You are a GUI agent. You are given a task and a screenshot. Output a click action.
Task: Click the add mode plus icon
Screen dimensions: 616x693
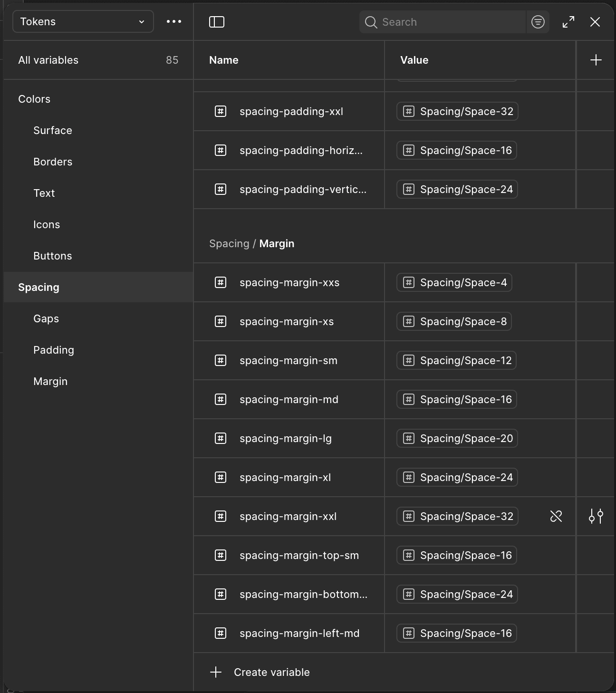596,60
